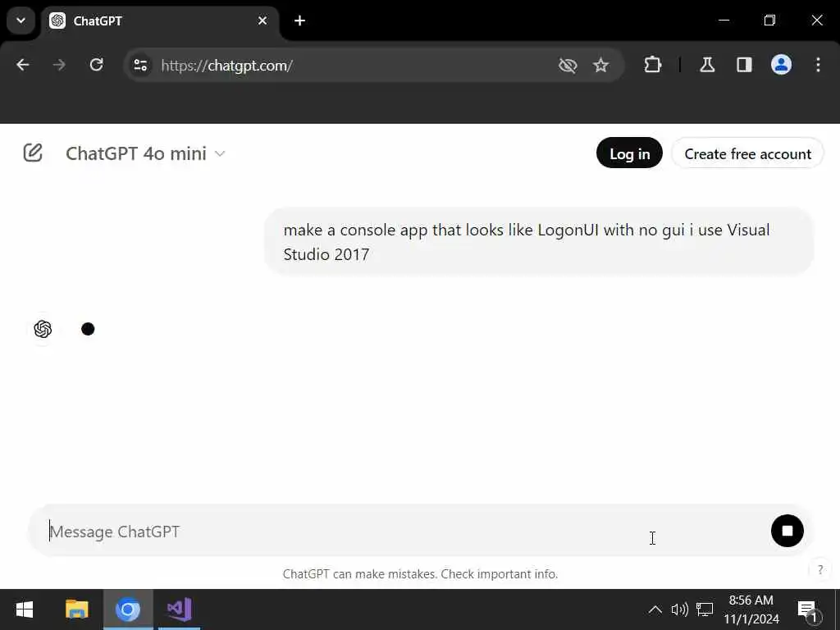This screenshot has width=840, height=630.
Task: Select the ChatGPT browser tab
Action: (x=159, y=21)
